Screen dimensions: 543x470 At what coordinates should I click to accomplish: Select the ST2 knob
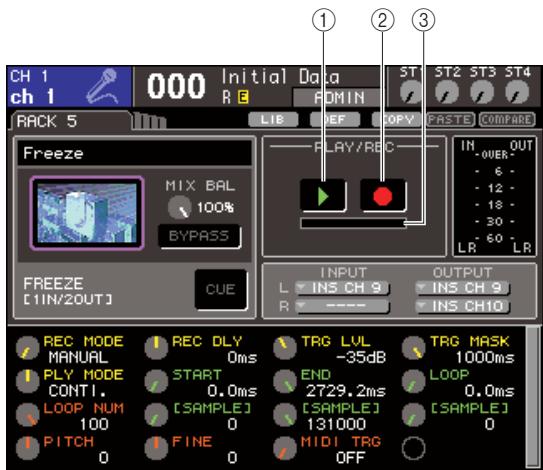[447, 92]
